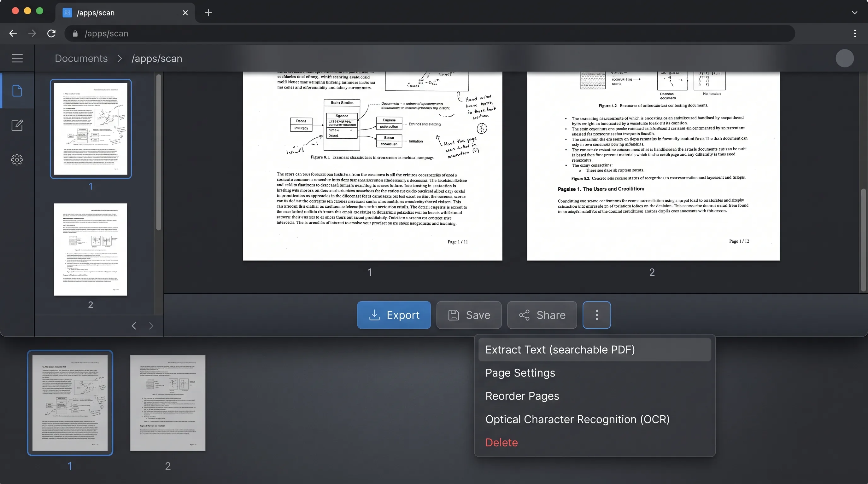Select the document pages sidebar icon
868x484 pixels.
tap(17, 90)
